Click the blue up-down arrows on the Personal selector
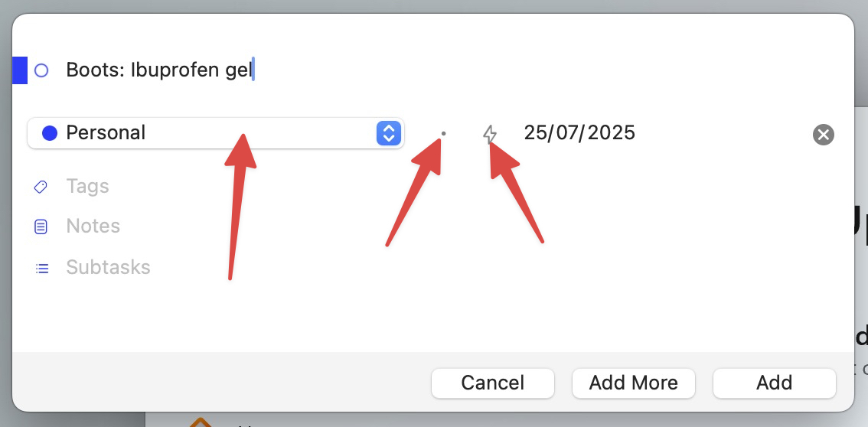This screenshot has height=427, width=868. 389,133
